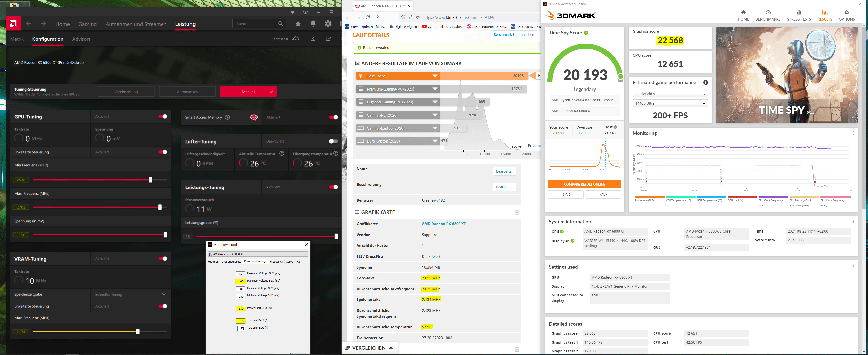Go back in AMD Radeon Software

(x=28, y=24)
